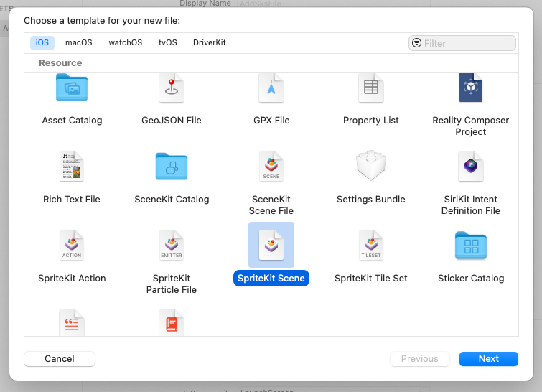Click the 'SpriteKit Action' label text

click(72, 279)
